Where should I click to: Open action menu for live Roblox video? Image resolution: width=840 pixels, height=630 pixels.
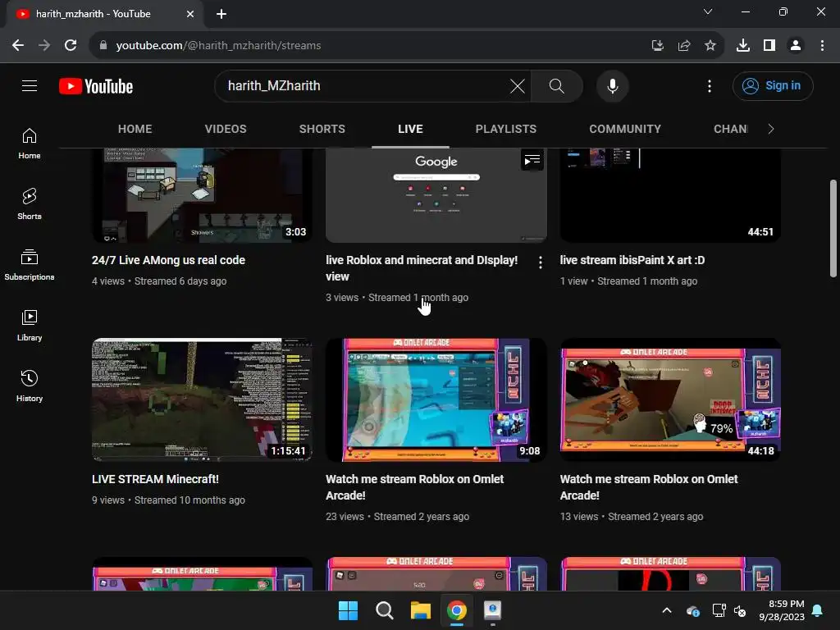click(x=540, y=262)
